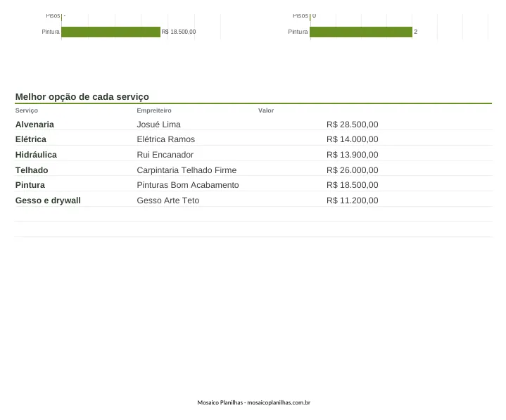
Task: Click the value 'R$ 14.000,00'
Action: 353,139
